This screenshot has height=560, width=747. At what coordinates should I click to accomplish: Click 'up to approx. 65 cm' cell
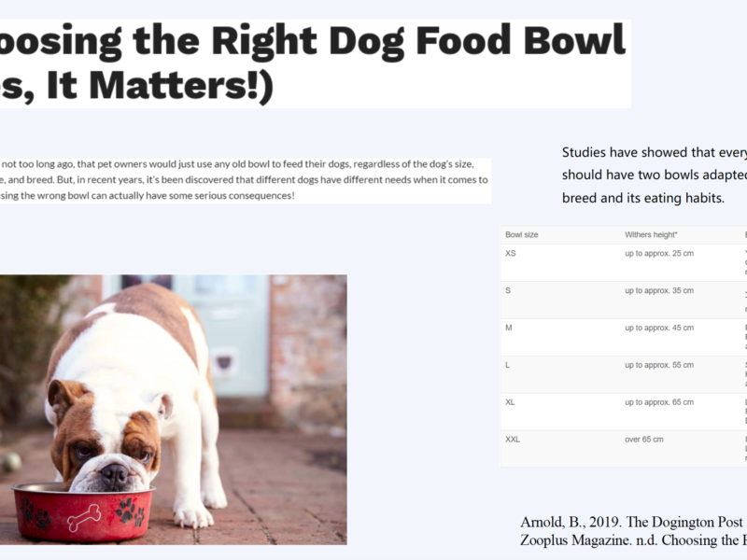click(x=659, y=402)
